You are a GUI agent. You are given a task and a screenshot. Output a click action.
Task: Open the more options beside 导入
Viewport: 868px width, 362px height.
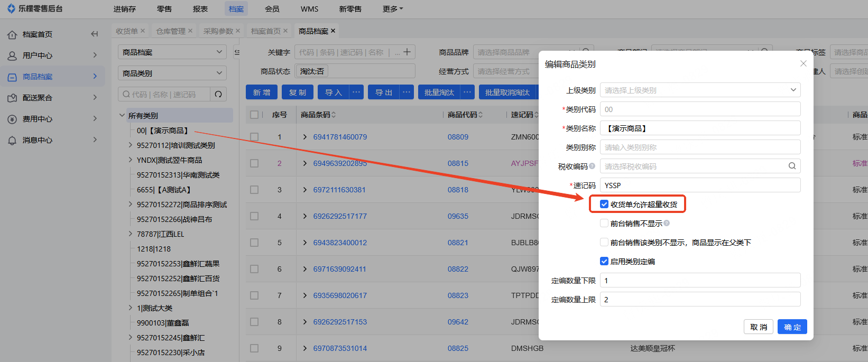point(357,92)
